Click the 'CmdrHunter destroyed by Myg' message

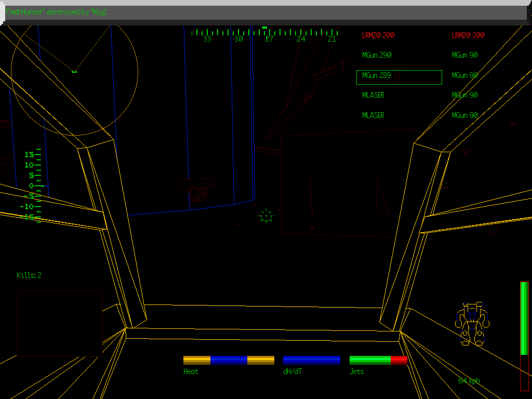[56, 12]
